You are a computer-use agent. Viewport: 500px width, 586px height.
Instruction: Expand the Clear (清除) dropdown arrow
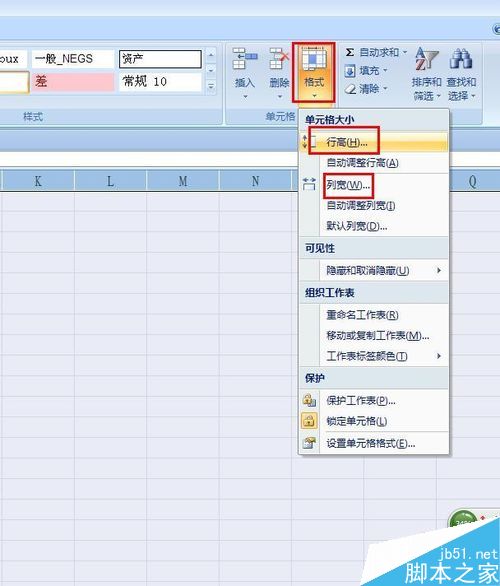[x=385, y=89]
